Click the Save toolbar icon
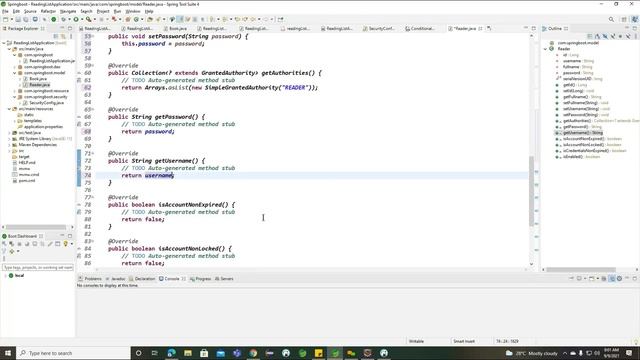This screenshot has width=640, height=360. [18, 19]
